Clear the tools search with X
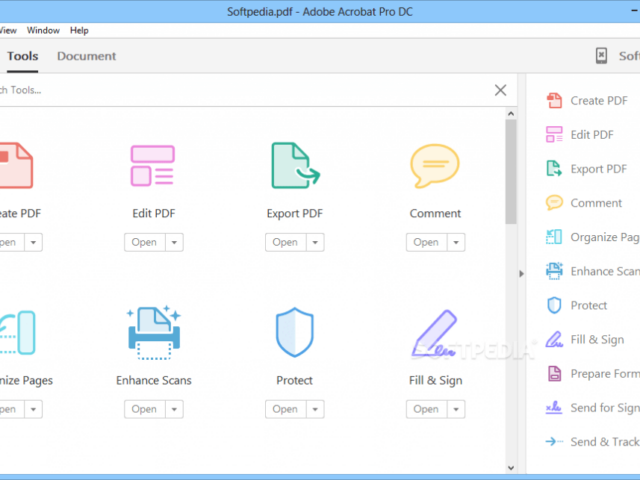Image resolution: width=640 pixels, height=480 pixels. (x=500, y=90)
